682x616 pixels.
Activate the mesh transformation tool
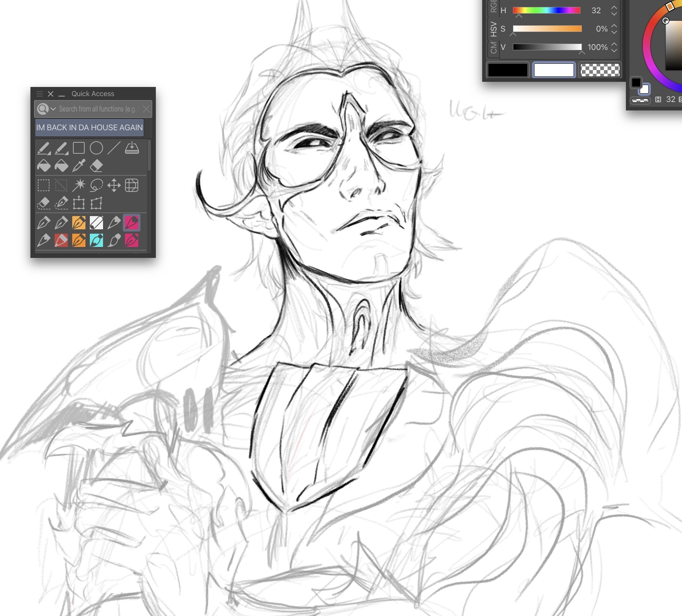[x=132, y=185]
